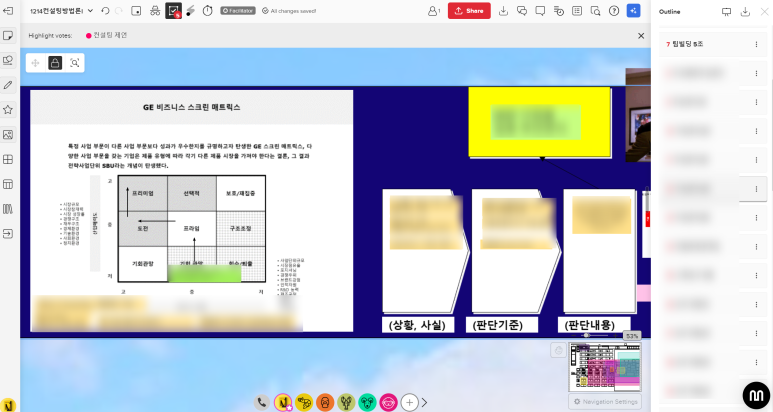Close the Highlight votes bar
The height and width of the screenshot is (412, 773).
point(641,35)
